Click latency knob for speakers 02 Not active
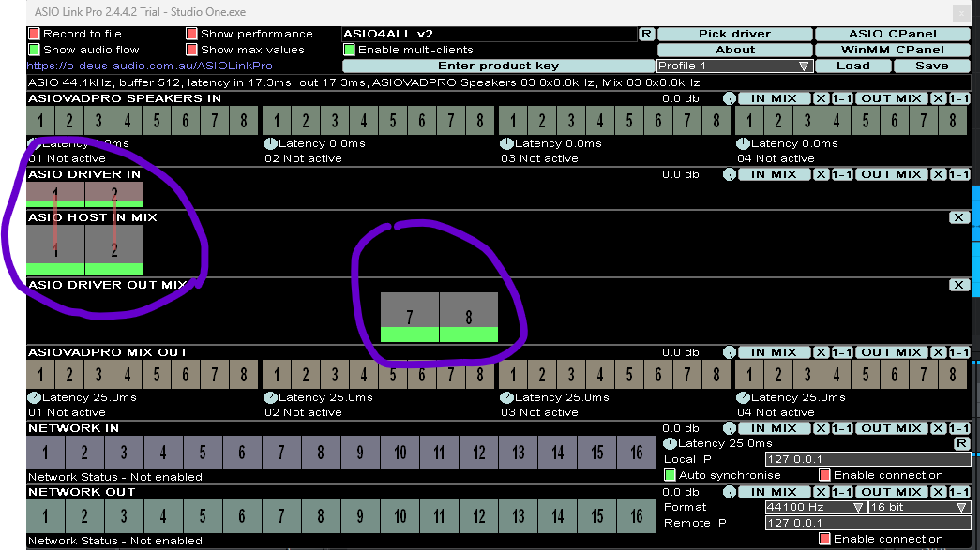Image resolution: width=980 pixels, height=550 pixels. point(270,143)
